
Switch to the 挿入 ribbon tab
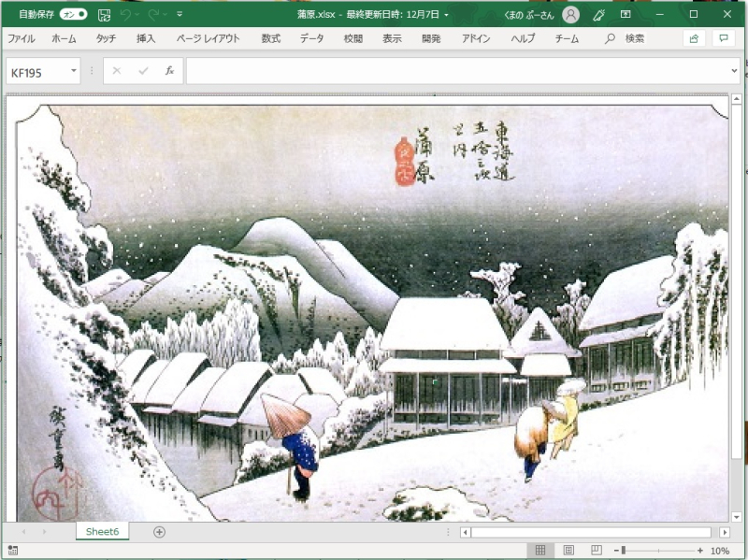(x=146, y=38)
